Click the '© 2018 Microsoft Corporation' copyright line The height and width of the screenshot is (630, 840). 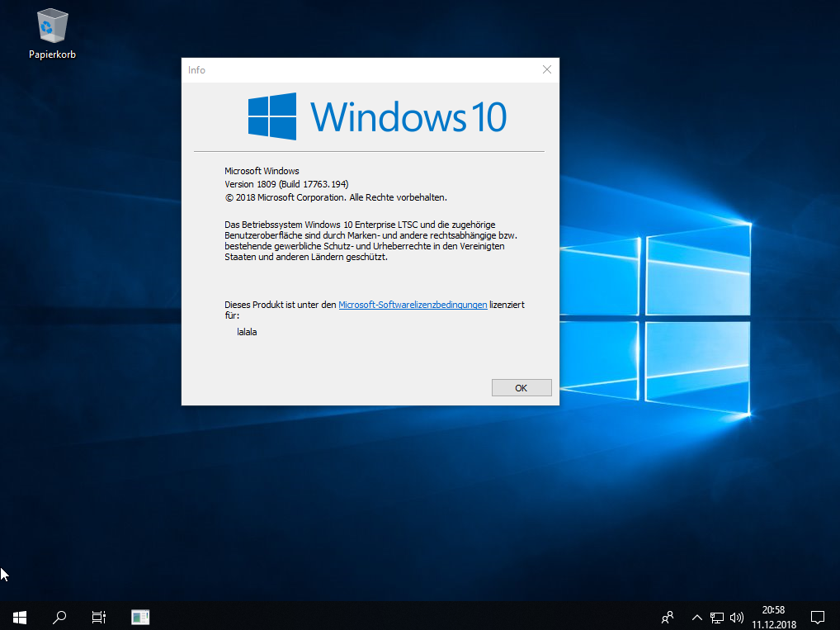click(x=335, y=197)
